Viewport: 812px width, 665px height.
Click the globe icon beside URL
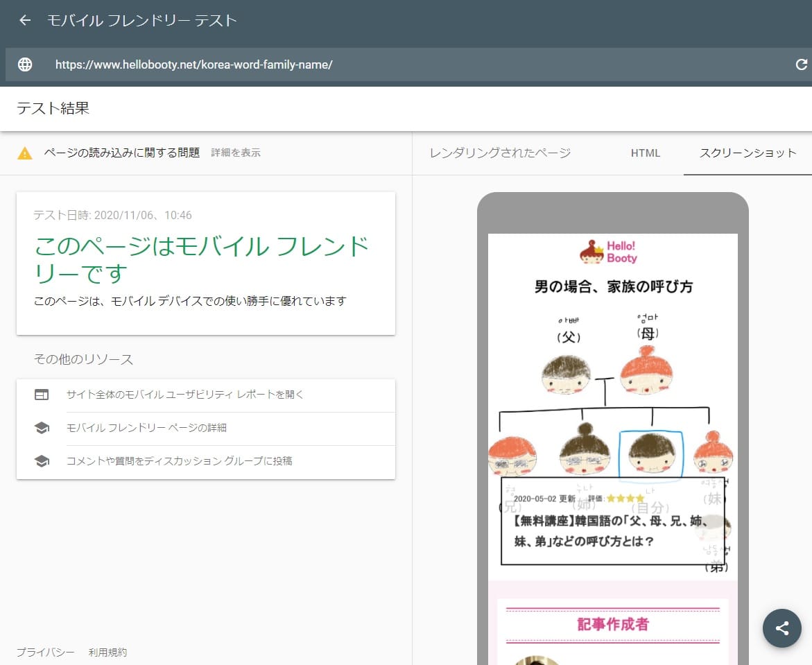(x=25, y=64)
